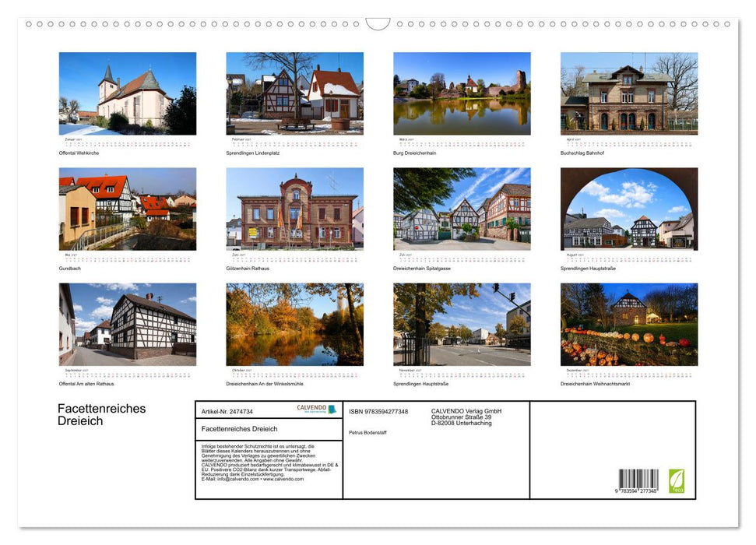
Task: Click the green eco leaf icon
Action: tap(677, 481)
